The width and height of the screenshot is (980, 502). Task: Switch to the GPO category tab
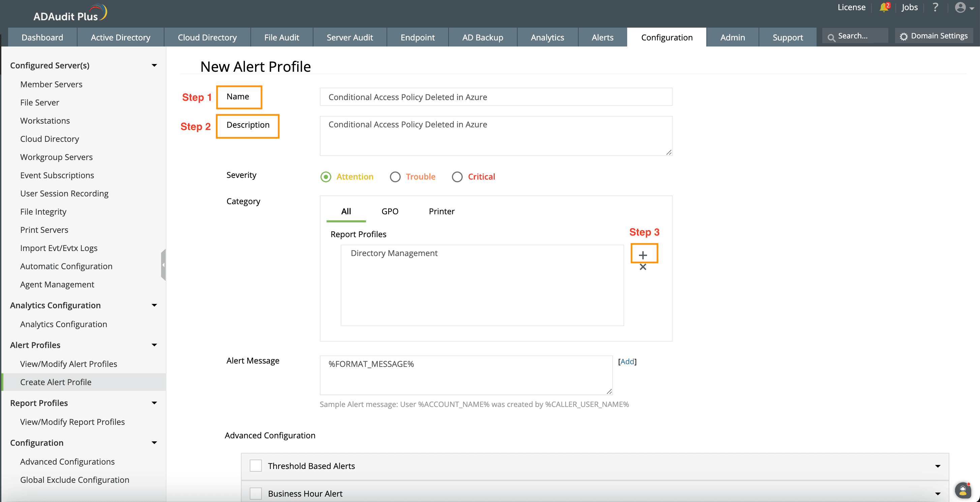click(x=390, y=212)
